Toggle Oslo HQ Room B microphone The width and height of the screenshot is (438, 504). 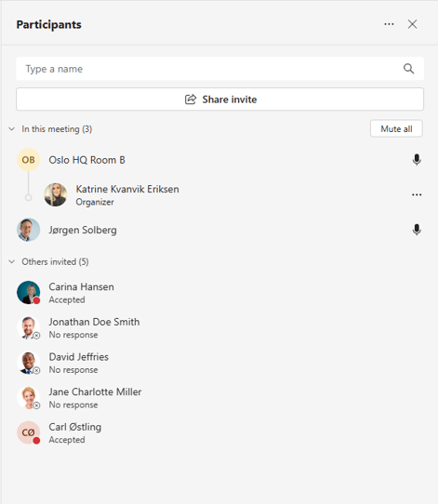tap(417, 160)
